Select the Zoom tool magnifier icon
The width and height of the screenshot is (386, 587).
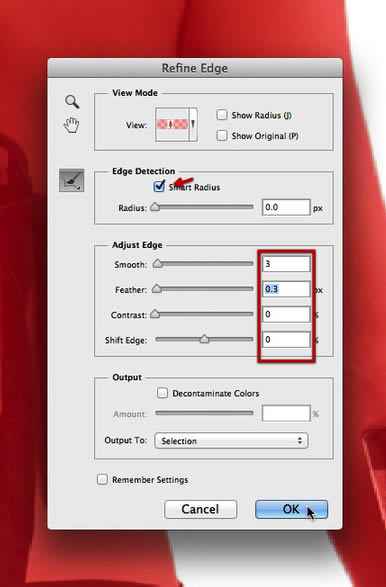pyautogui.click(x=72, y=101)
